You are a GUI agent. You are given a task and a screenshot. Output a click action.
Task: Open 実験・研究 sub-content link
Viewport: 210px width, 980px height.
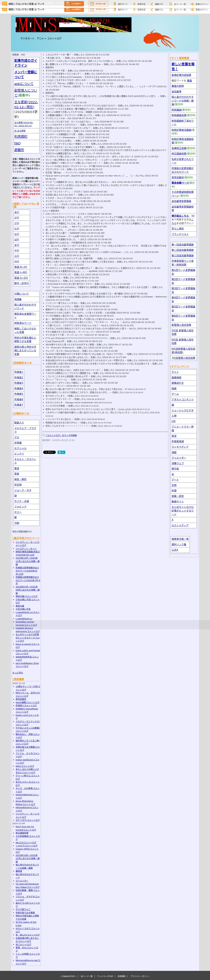tap(178, 496)
